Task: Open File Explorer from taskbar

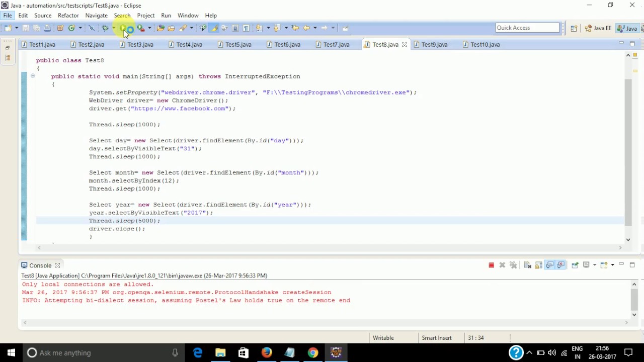Action: coord(220,353)
